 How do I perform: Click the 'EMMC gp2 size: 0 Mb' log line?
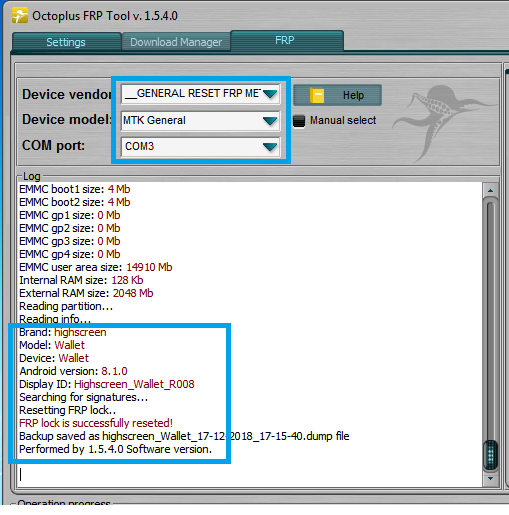click(x=70, y=228)
